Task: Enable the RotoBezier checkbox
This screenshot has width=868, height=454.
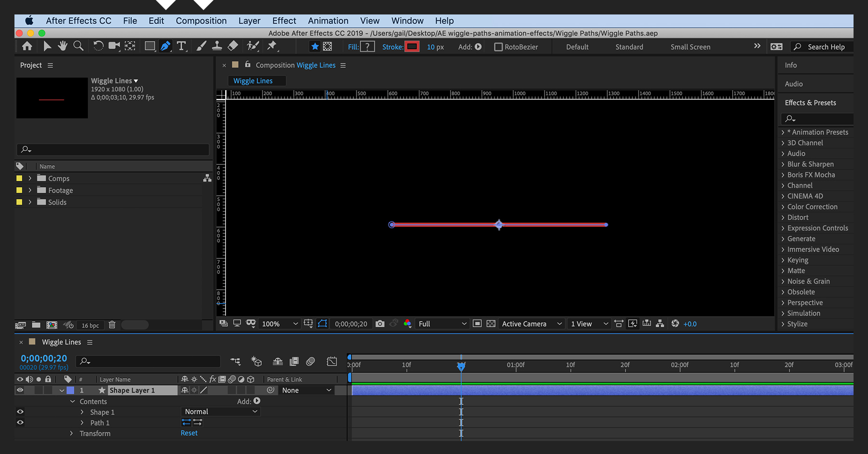Action: (x=499, y=47)
